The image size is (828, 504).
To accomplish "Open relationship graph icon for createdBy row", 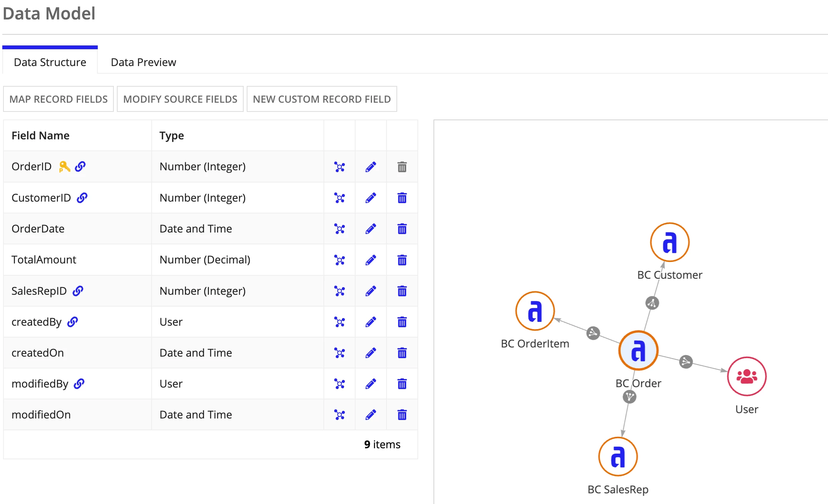I will pos(340,322).
